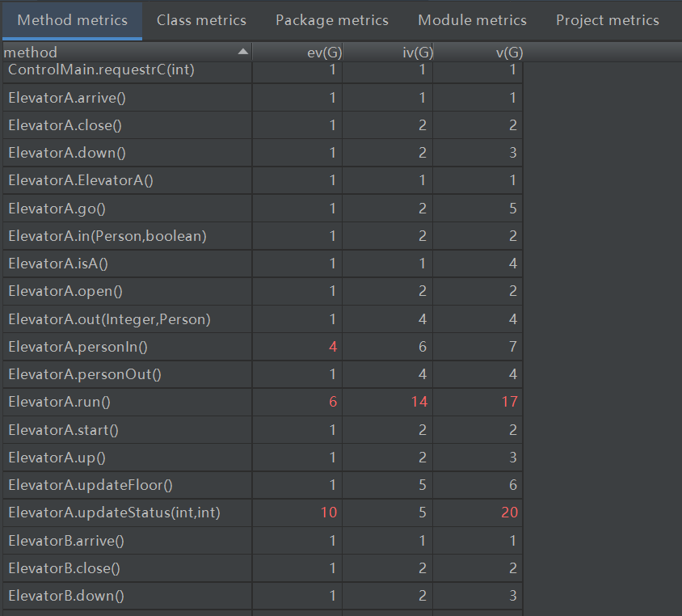Go to the Project metrics tab
The width and height of the screenshot is (682, 616).
pos(607,20)
